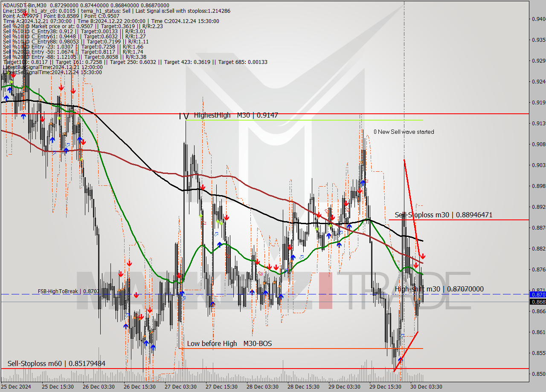Click the 0.861 price axis label
This screenshot has height=392, width=546.
tap(538, 332)
